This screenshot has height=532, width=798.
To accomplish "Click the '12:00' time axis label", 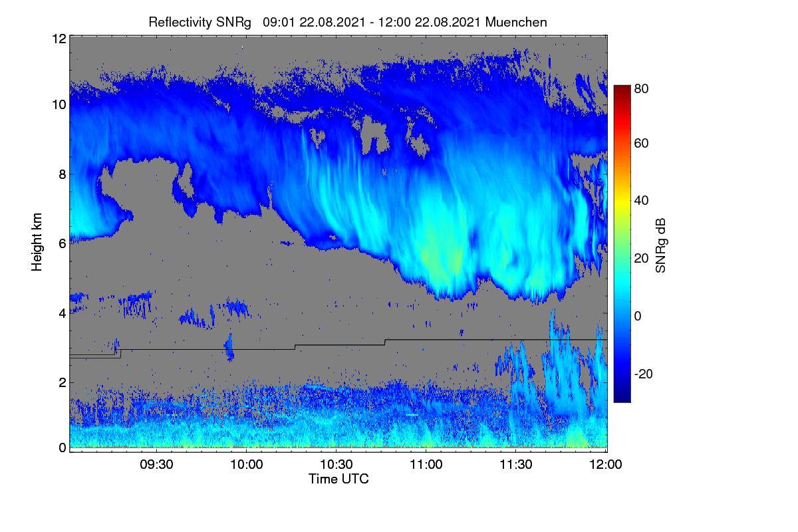I will (x=605, y=465).
